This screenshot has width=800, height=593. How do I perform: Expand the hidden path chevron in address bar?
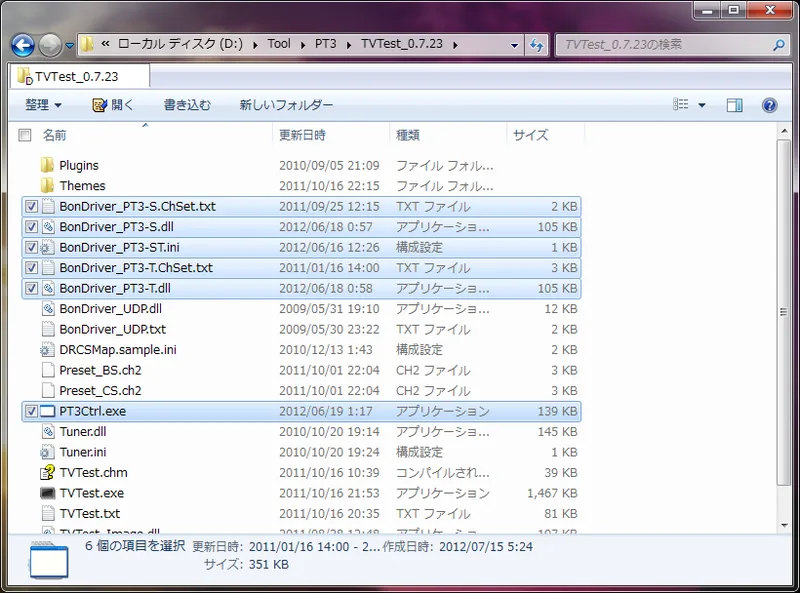pos(105,44)
